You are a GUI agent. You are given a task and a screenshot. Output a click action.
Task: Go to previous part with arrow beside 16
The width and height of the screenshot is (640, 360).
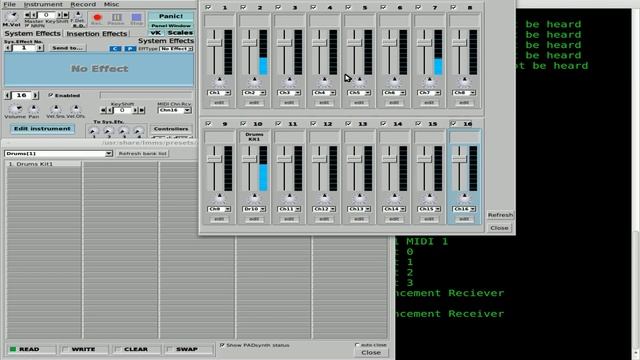8,96
